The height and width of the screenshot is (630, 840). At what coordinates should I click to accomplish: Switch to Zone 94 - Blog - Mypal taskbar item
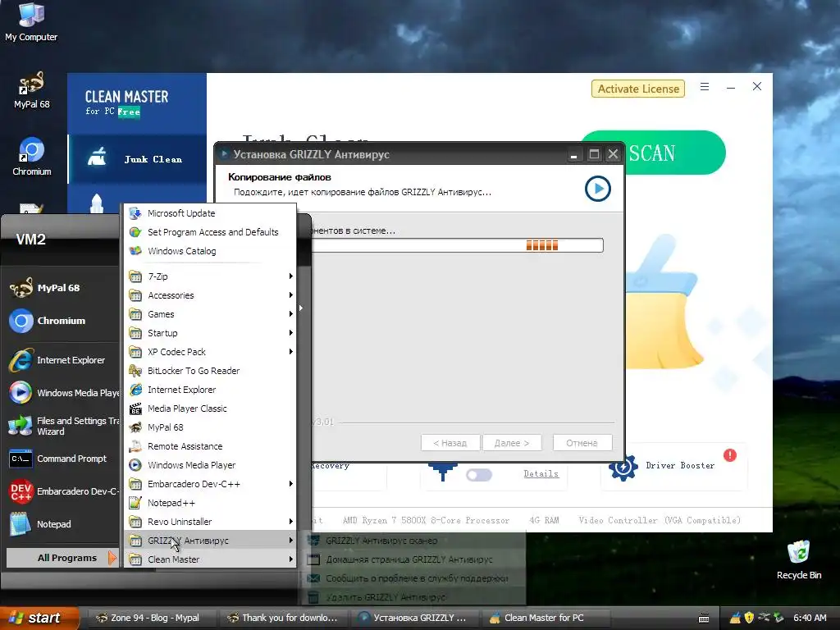click(x=152, y=618)
